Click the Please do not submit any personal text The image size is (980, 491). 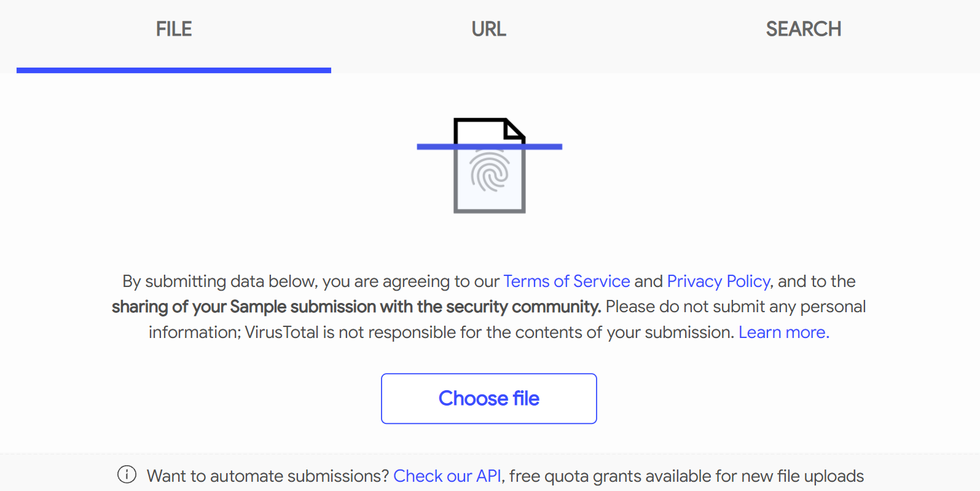(735, 307)
